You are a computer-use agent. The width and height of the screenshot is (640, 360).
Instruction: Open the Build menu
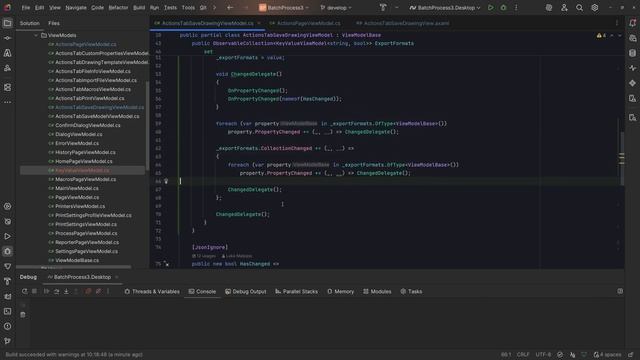[139, 8]
